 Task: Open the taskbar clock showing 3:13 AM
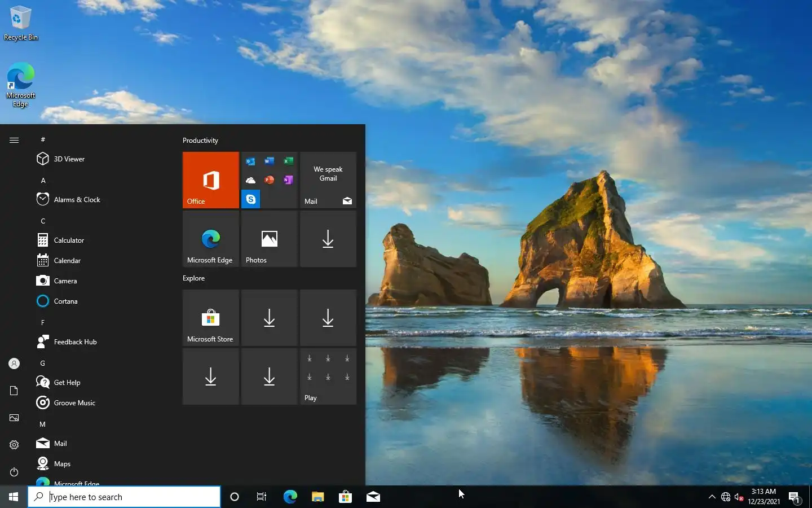click(x=764, y=497)
